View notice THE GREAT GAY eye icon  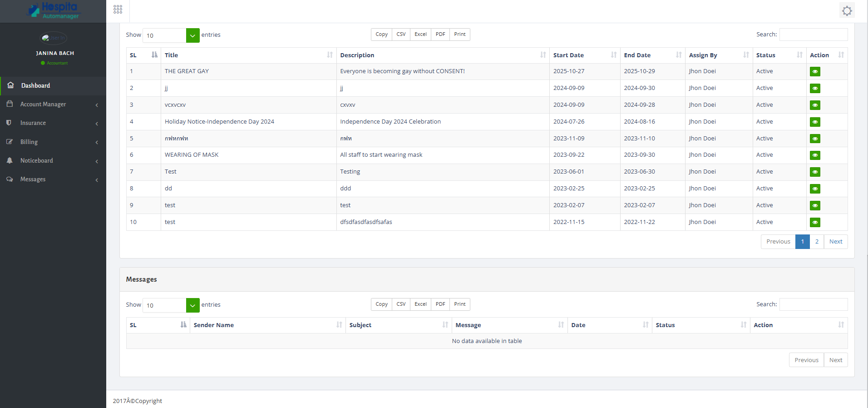click(x=815, y=71)
